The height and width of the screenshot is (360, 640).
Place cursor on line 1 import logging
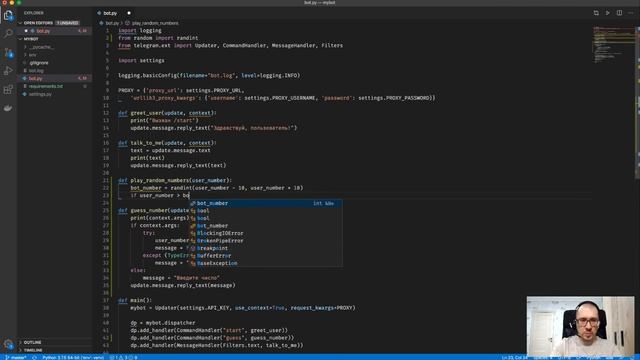coord(140,31)
